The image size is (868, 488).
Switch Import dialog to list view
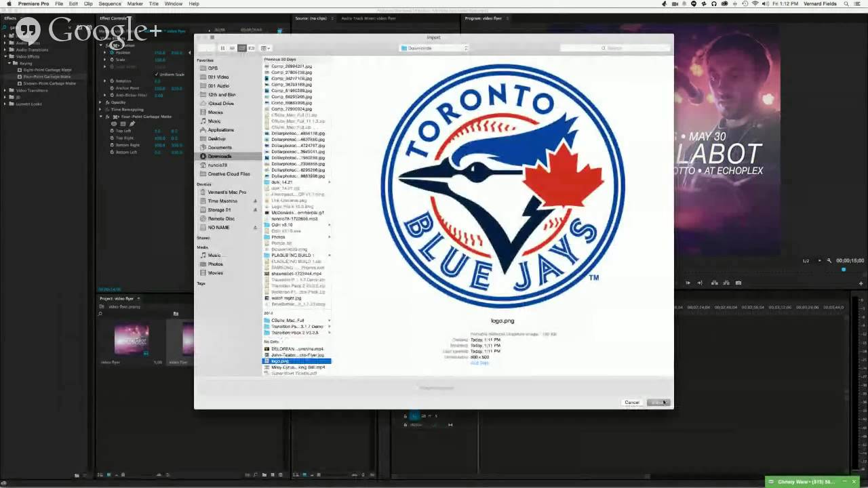(x=232, y=48)
